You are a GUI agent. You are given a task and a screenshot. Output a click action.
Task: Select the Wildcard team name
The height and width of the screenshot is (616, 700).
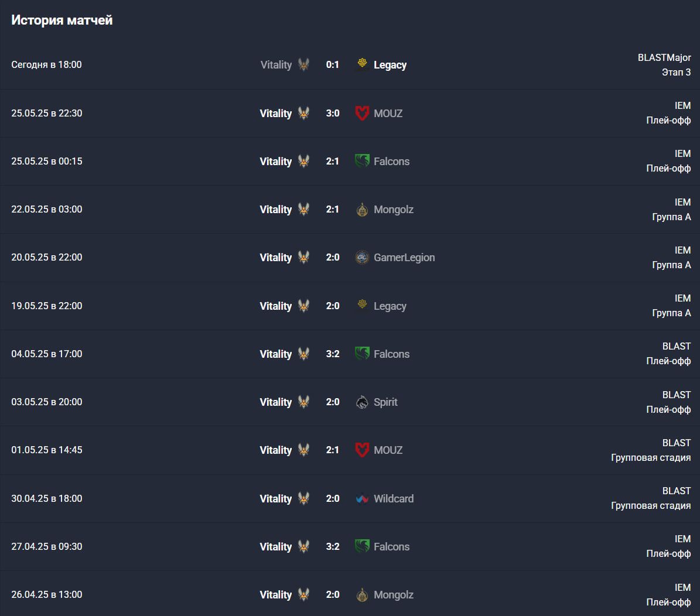tap(393, 499)
